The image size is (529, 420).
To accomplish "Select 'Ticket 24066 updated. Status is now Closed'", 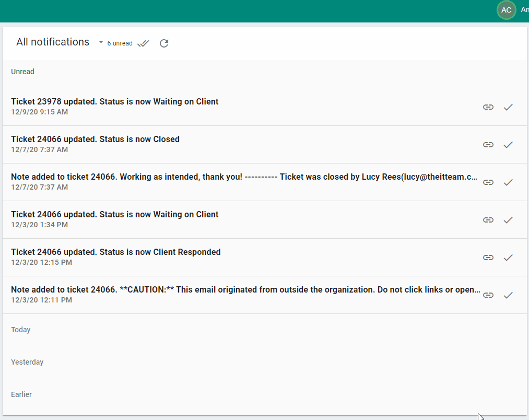I will click(x=264, y=145).
